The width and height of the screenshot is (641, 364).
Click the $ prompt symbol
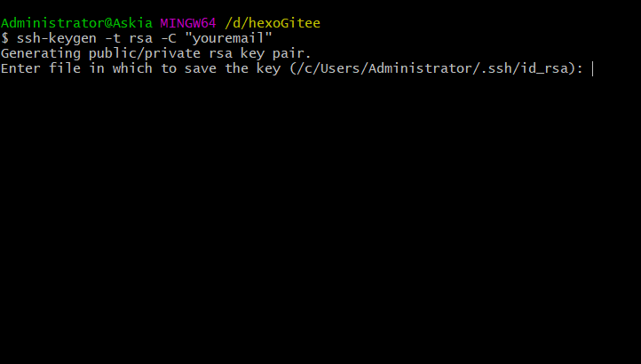[x=5, y=38]
